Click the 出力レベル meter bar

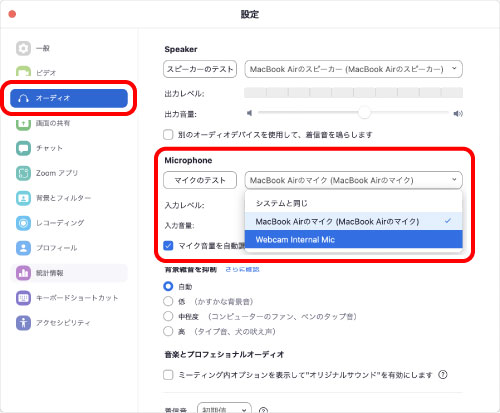coord(353,92)
